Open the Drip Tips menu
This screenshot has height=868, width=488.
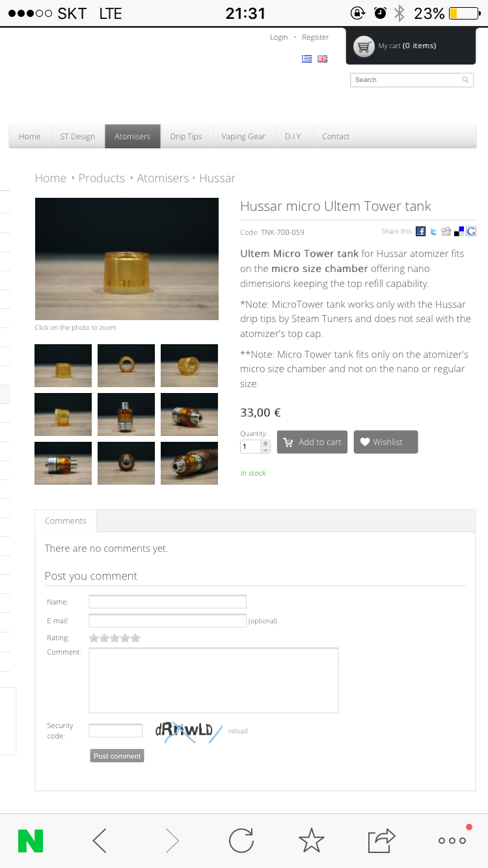pyautogui.click(x=186, y=137)
